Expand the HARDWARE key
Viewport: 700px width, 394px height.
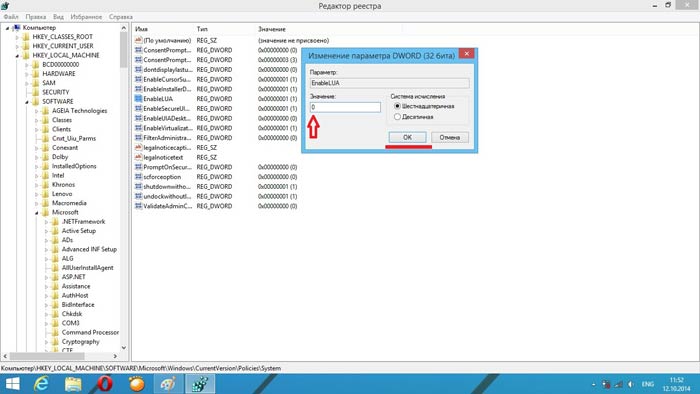pos(27,74)
